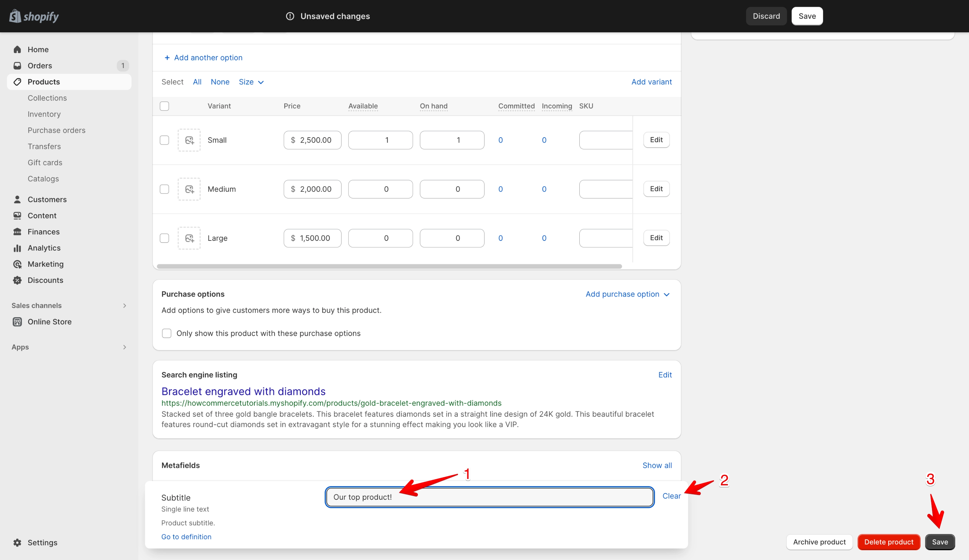Screen dimensions: 969x560
Task: Select None variants link
Action: [220, 82]
